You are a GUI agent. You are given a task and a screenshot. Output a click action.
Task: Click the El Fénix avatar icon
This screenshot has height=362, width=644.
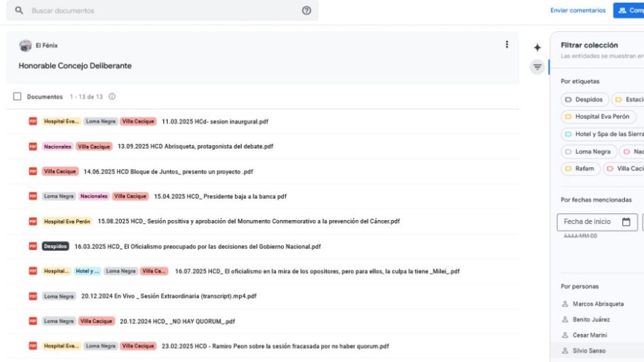click(x=26, y=46)
